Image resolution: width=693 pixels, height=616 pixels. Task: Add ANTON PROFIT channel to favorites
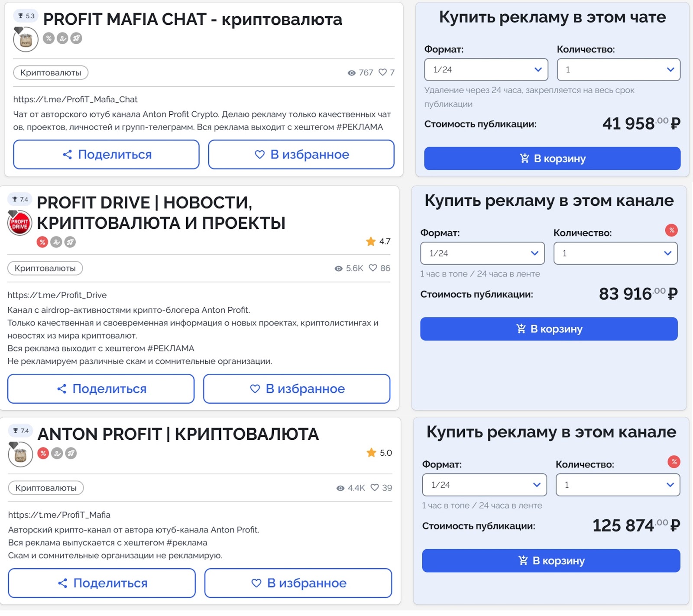tap(298, 583)
